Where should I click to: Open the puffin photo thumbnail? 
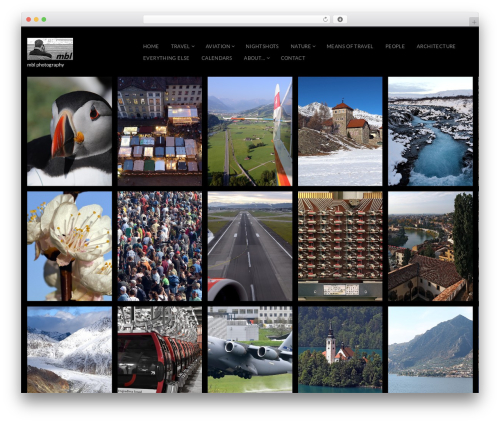tap(69, 131)
